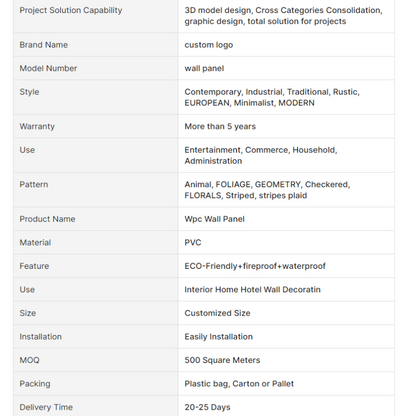Click the 'Interior Home Hotel Wall Decoratin' text

point(252,290)
